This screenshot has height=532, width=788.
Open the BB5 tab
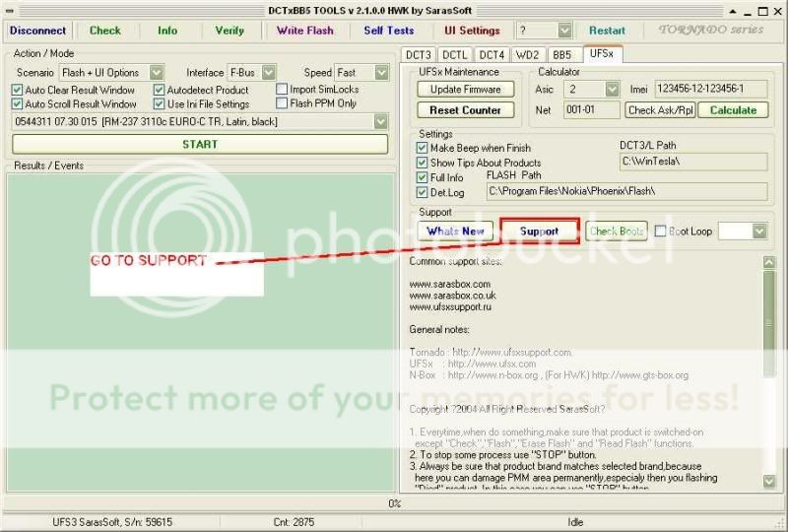tap(561, 55)
